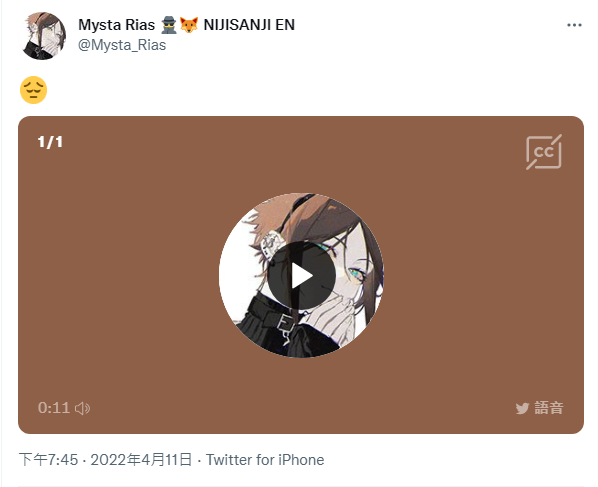This screenshot has height=487, width=598.
Task: Click the detective emoji in the name
Action: point(169,25)
